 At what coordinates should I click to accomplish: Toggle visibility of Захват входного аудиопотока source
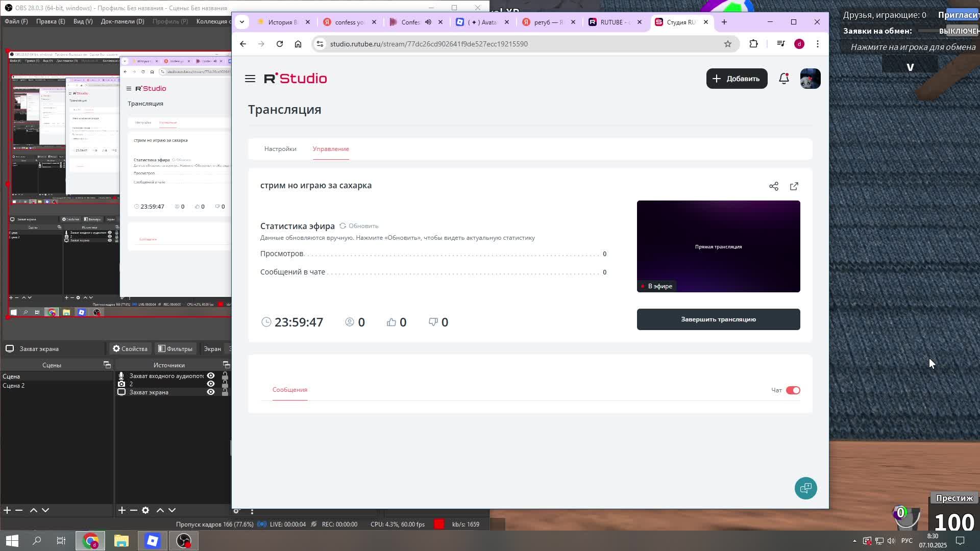coord(210,376)
